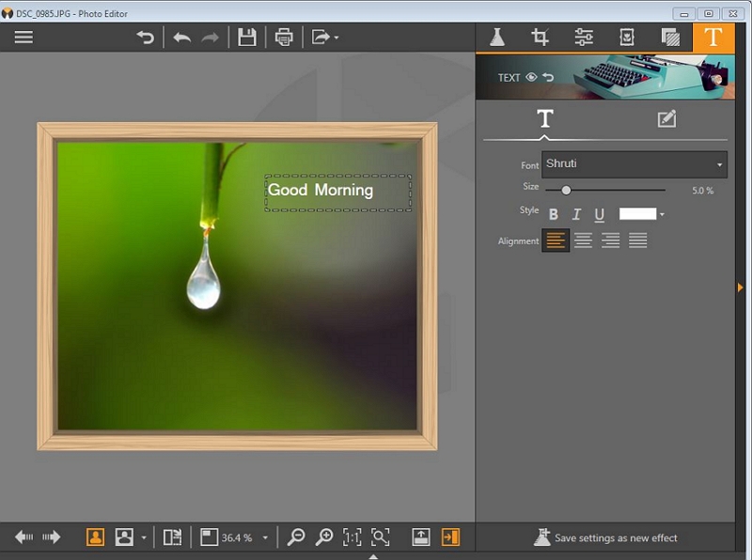Open the share options dropdown arrow
Image resolution: width=752 pixels, height=560 pixels.
(x=337, y=38)
